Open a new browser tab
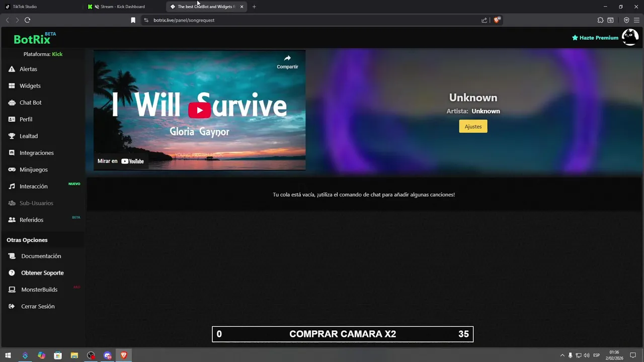 pos(254,7)
